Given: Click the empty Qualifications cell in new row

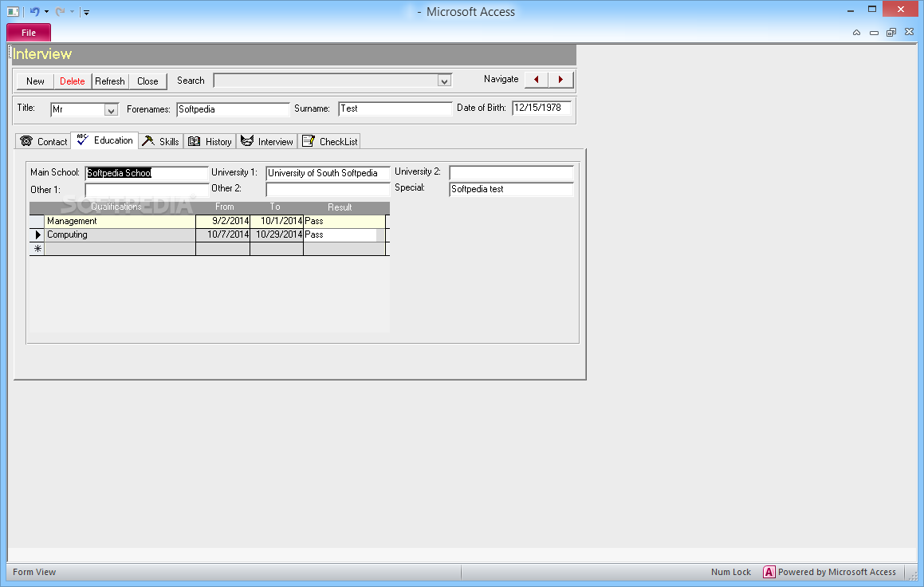Looking at the screenshot, I should point(120,249).
